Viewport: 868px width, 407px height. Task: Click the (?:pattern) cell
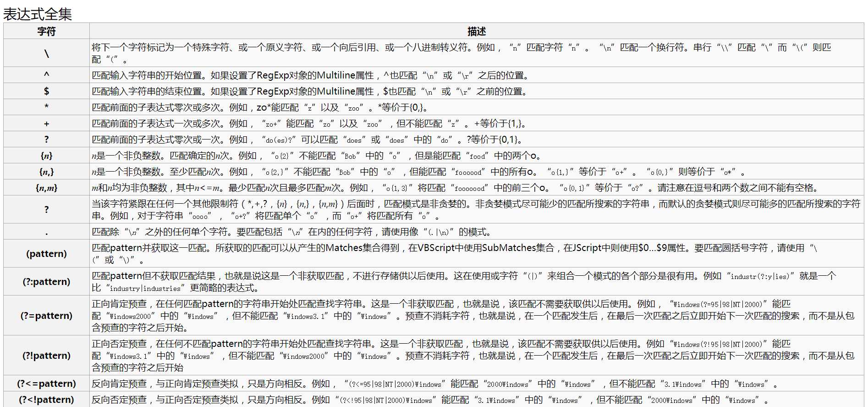pyautogui.click(x=46, y=282)
